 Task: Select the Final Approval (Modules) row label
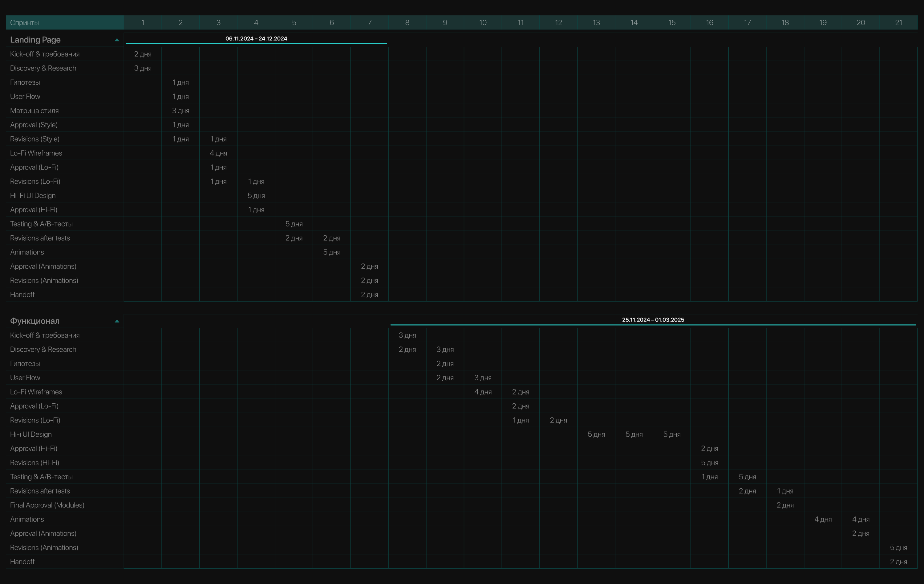pyautogui.click(x=47, y=505)
